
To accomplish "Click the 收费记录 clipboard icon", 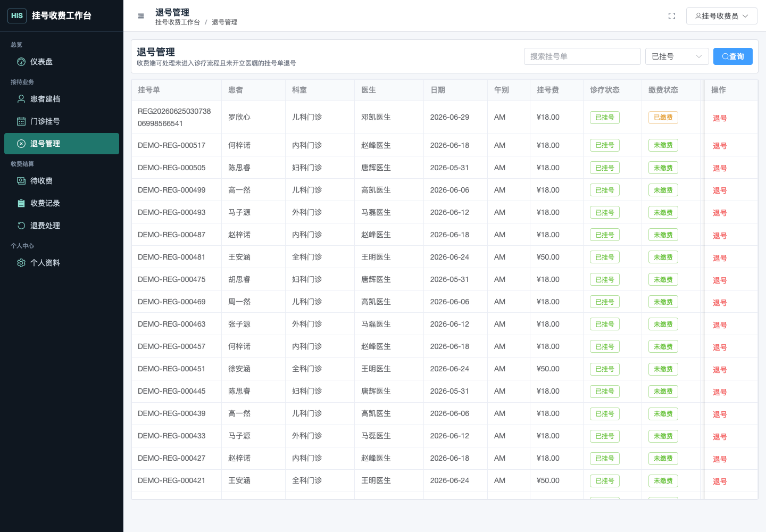I will (x=21, y=203).
